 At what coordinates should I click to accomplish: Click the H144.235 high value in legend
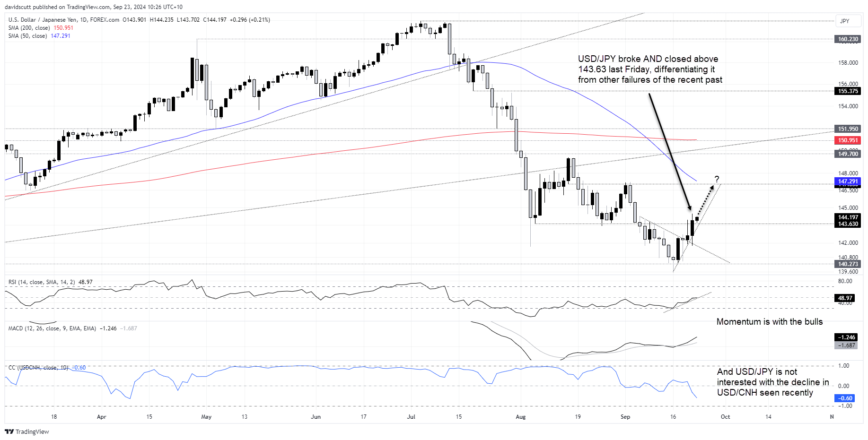click(x=162, y=20)
